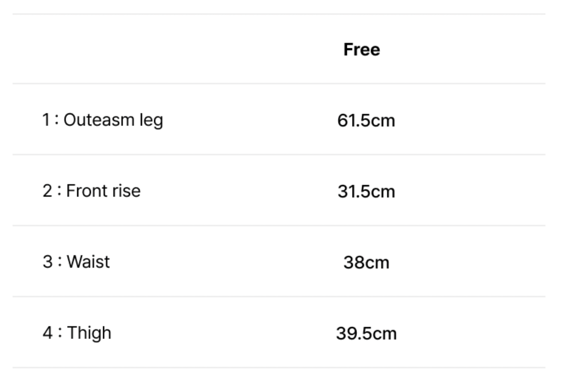
Task: Click the row number 4 before Thigh
Action: 47,333
